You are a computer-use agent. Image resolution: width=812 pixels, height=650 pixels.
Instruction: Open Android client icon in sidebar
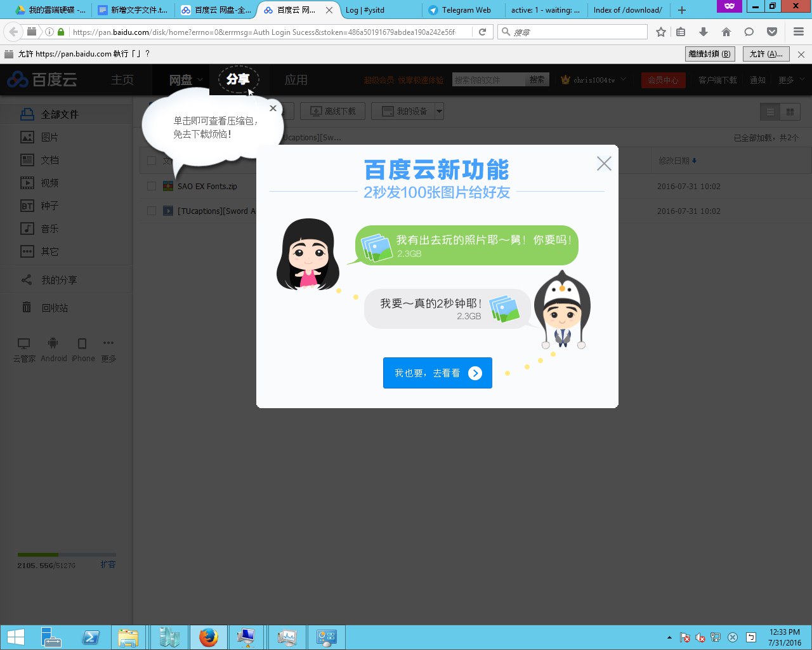(53, 349)
